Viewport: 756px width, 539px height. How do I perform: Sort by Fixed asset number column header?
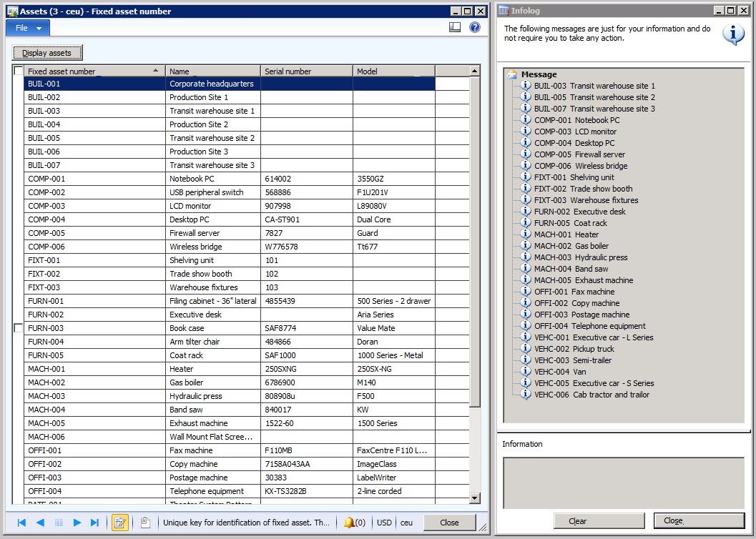94,71
